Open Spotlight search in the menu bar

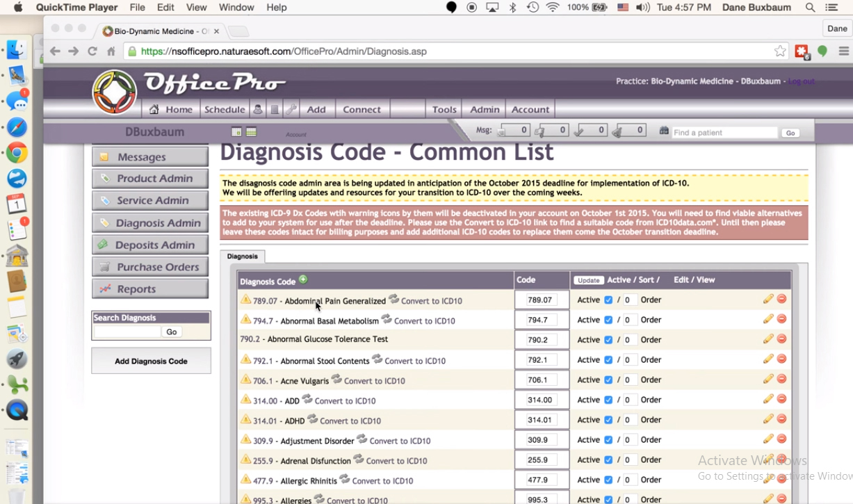pos(810,8)
